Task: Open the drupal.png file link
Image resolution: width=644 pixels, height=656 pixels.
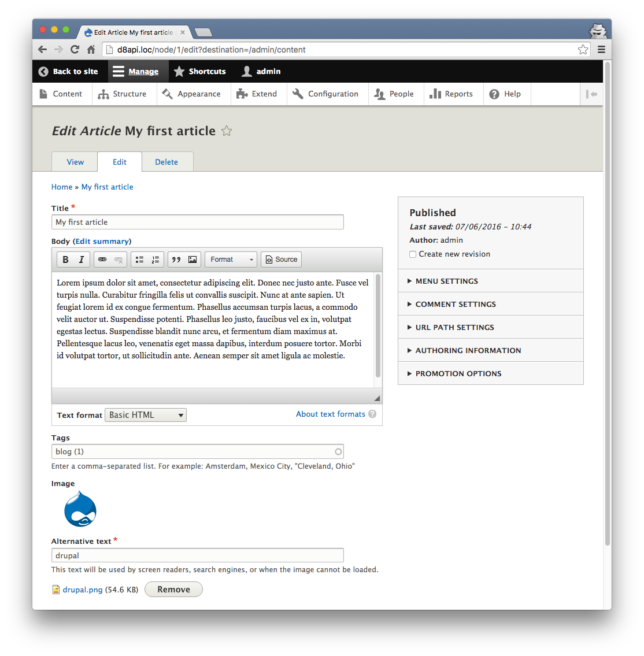Action: pyautogui.click(x=83, y=590)
